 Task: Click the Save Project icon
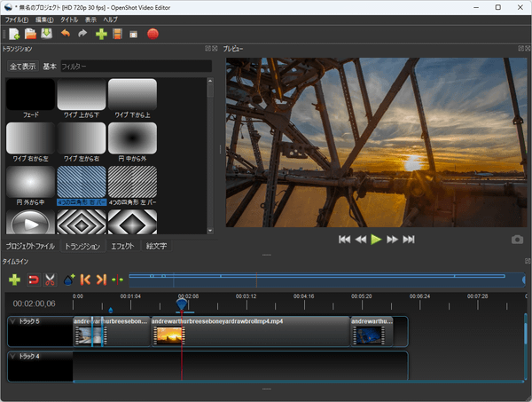click(46, 35)
